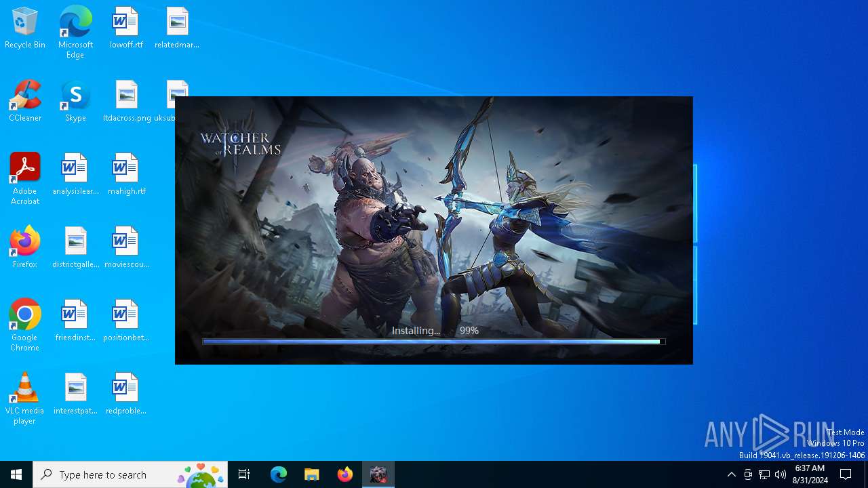This screenshot has width=868, height=488.
Task: Open Microsoft Edge from the taskbar
Action: (x=279, y=474)
